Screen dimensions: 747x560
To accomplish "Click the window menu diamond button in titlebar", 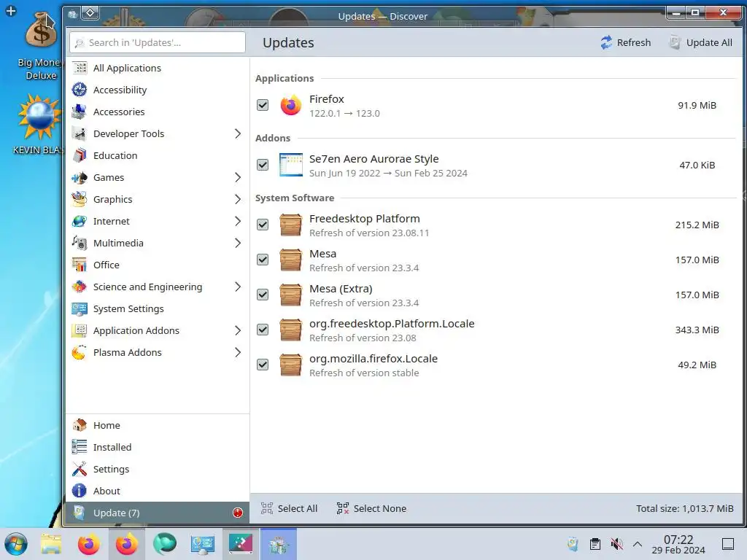I will click(x=90, y=13).
